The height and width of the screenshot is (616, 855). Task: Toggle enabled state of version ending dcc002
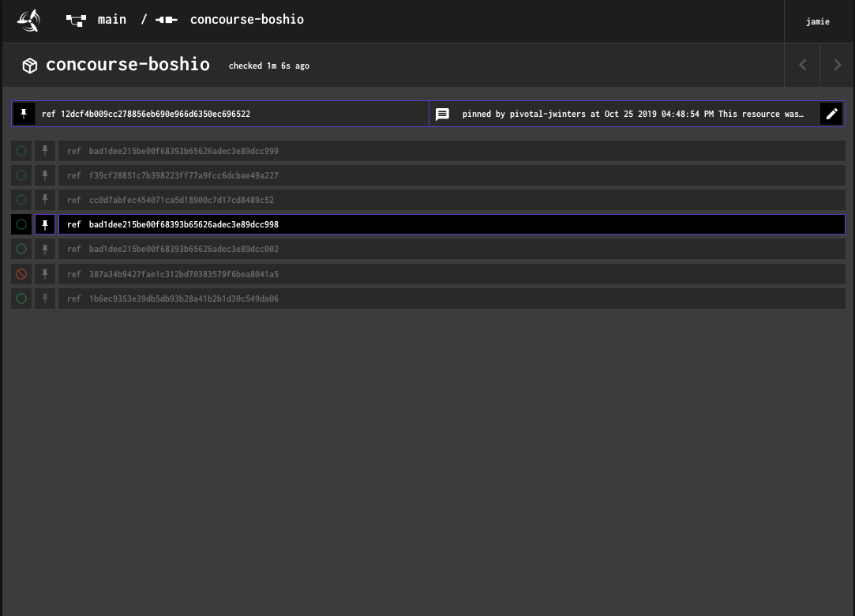(x=21, y=249)
